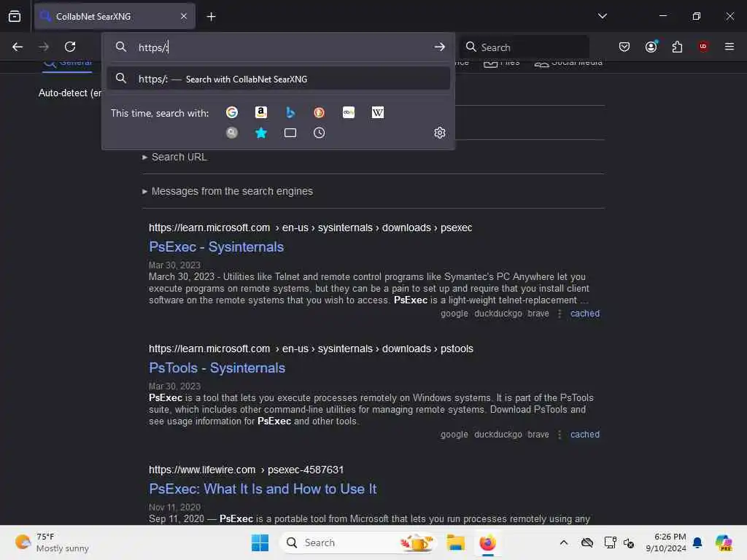The height and width of the screenshot is (560, 747).
Task: Open the Windows Start menu
Action: [260, 542]
